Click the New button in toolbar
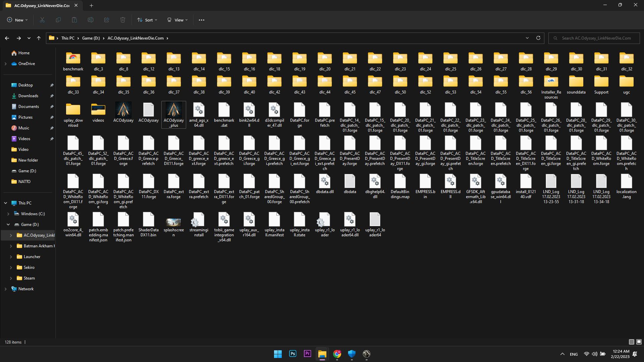This screenshot has width=644, height=362. [x=17, y=20]
